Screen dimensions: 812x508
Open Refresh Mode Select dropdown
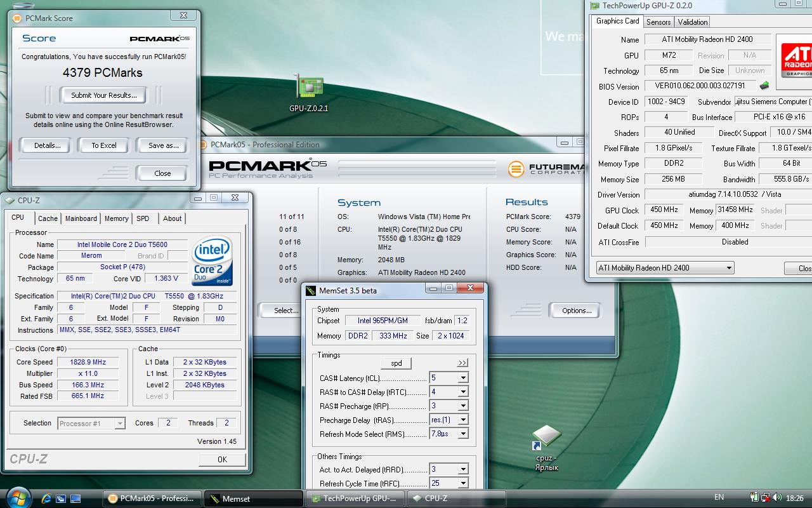[x=463, y=434]
